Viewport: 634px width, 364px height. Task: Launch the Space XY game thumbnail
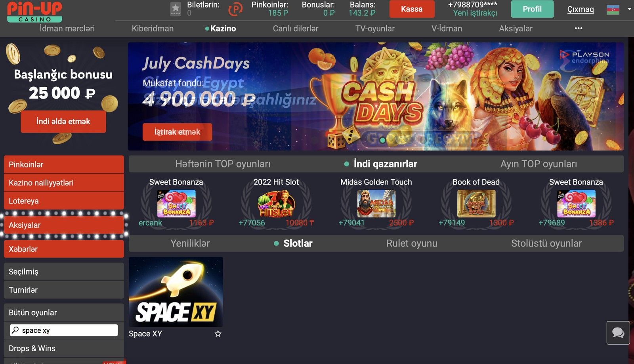click(176, 292)
